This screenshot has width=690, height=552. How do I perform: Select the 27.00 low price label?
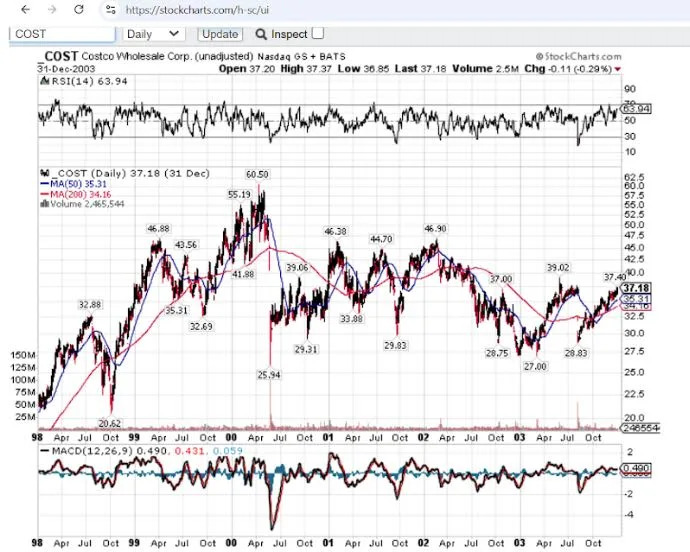535,367
